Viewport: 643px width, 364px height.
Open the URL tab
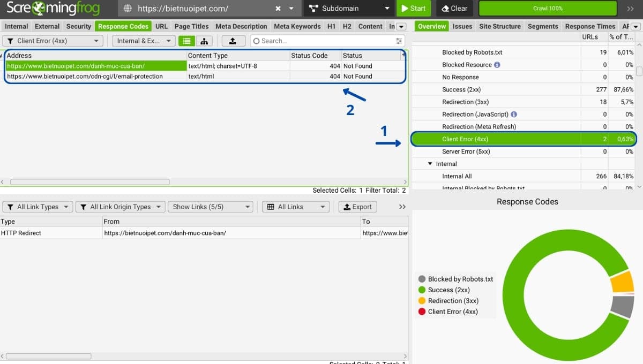pyautogui.click(x=161, y=26)
